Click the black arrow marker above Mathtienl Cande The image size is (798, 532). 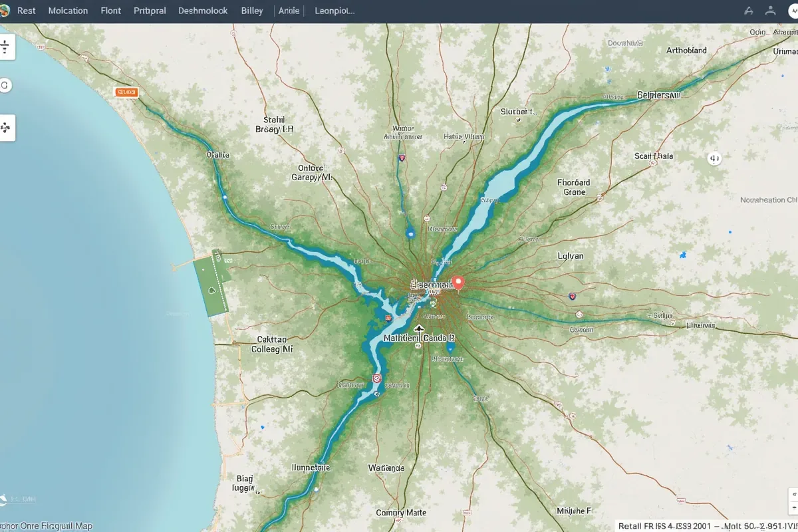[x=419, y=328]
